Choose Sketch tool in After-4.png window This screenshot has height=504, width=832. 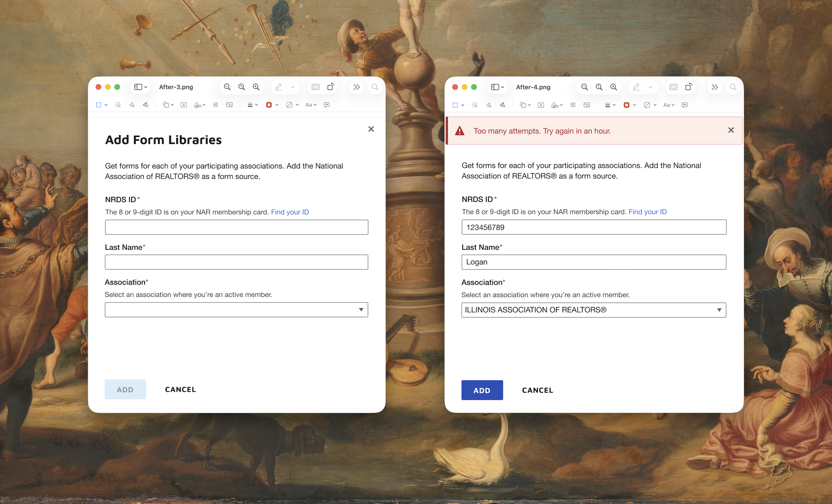point(489,105)
